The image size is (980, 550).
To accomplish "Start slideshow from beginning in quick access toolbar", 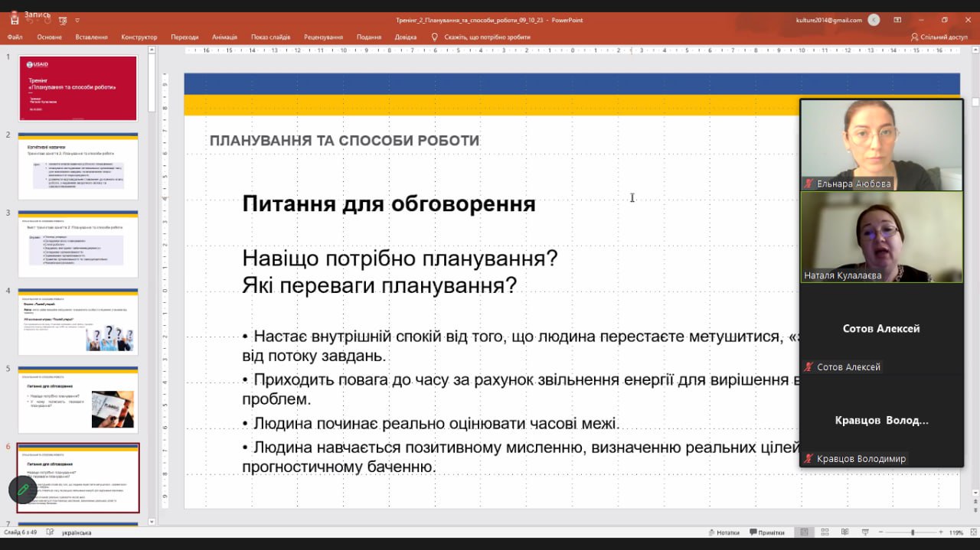I will [63, 21].
